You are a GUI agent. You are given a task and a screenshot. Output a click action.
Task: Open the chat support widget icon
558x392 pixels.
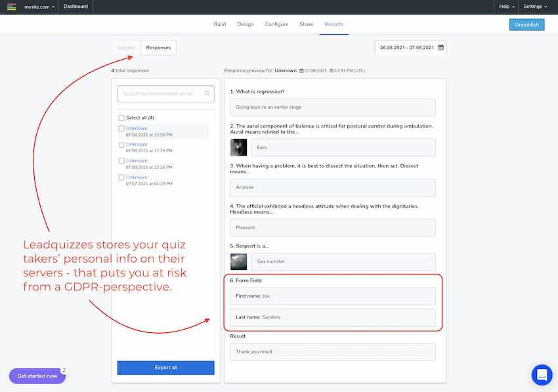[x=542, y=375]
